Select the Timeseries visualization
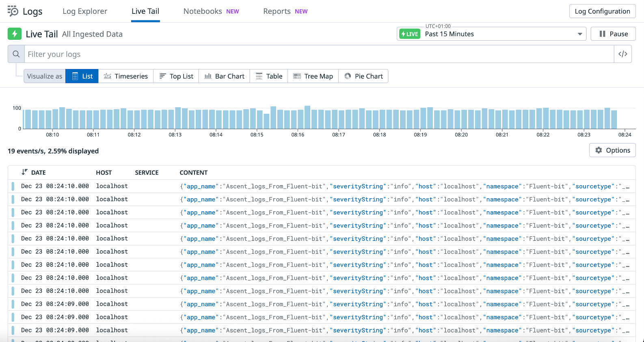 pos(126,76)
